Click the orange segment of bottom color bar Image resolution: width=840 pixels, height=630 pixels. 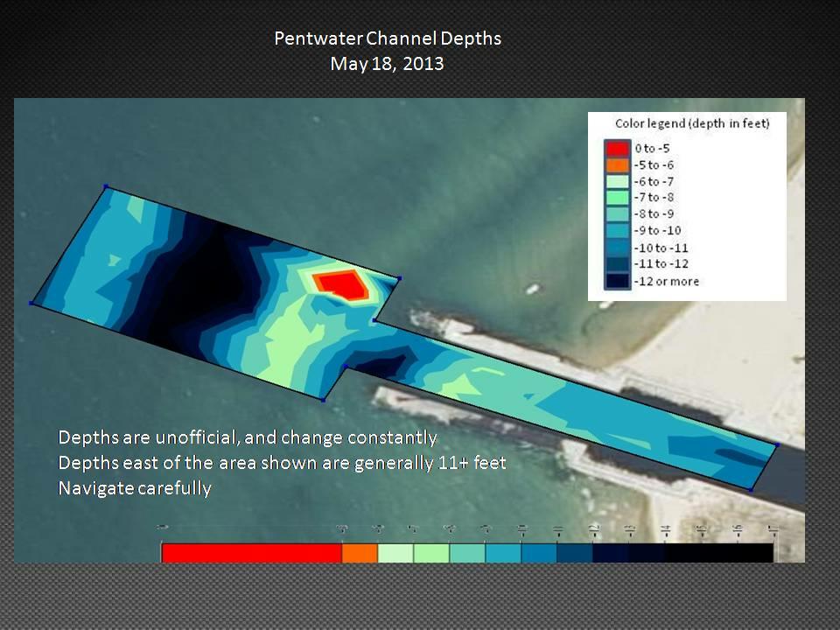click(x=359, y=553)
